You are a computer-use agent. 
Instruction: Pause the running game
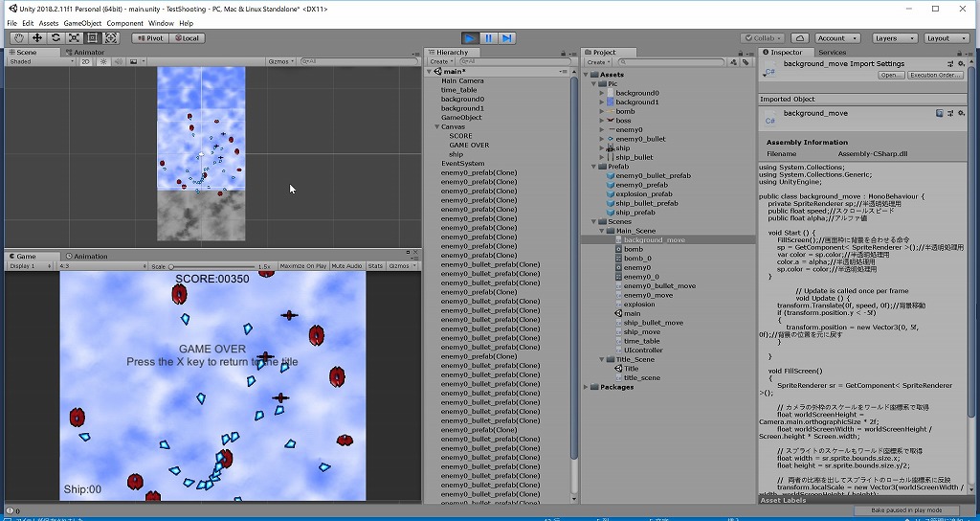(x=488, y=38)
